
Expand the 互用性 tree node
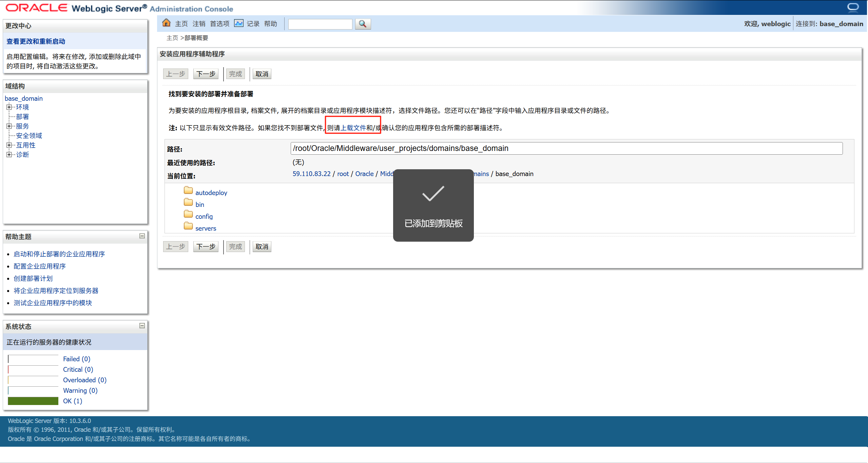(x=9, y=145)
